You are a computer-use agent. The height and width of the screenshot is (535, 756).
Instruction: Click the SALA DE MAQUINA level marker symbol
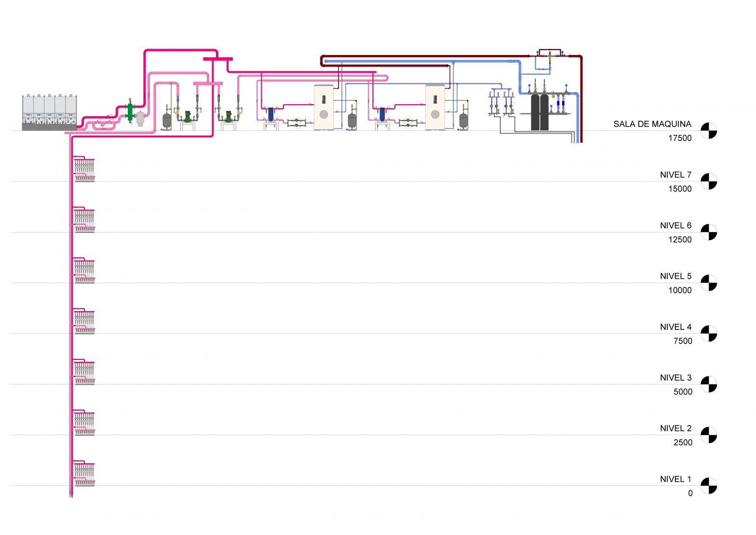(708, 131)
